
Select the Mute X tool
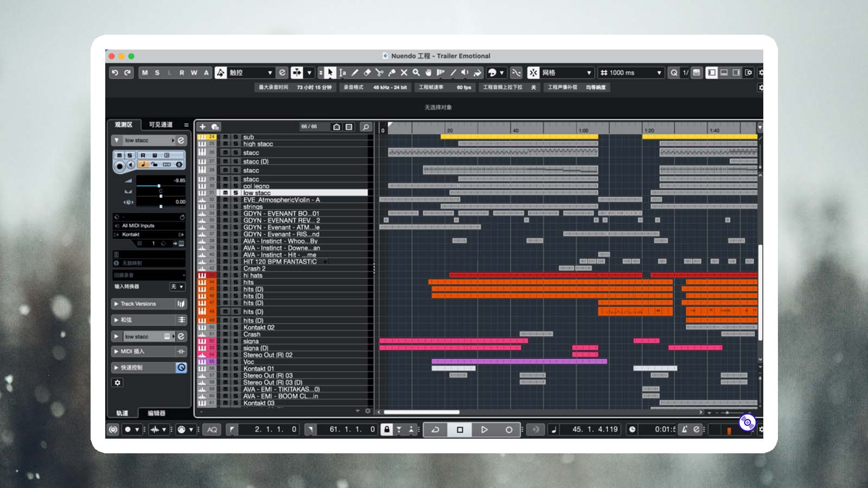click(404, 73)
